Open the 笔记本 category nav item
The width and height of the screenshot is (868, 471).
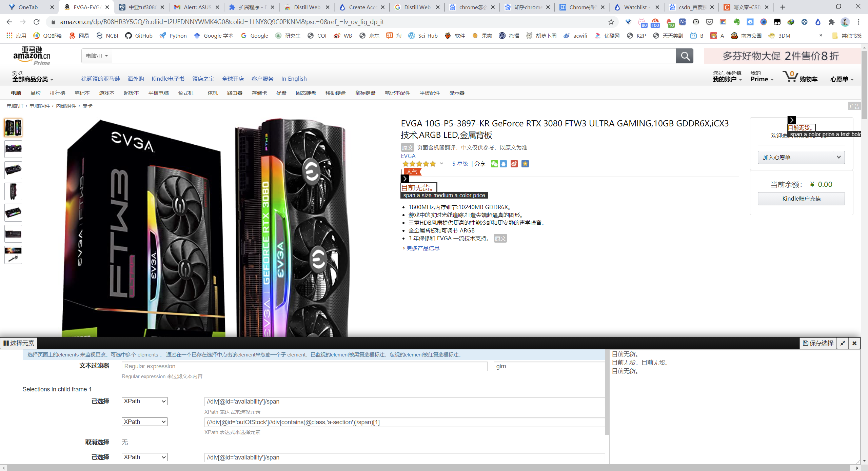82,93
